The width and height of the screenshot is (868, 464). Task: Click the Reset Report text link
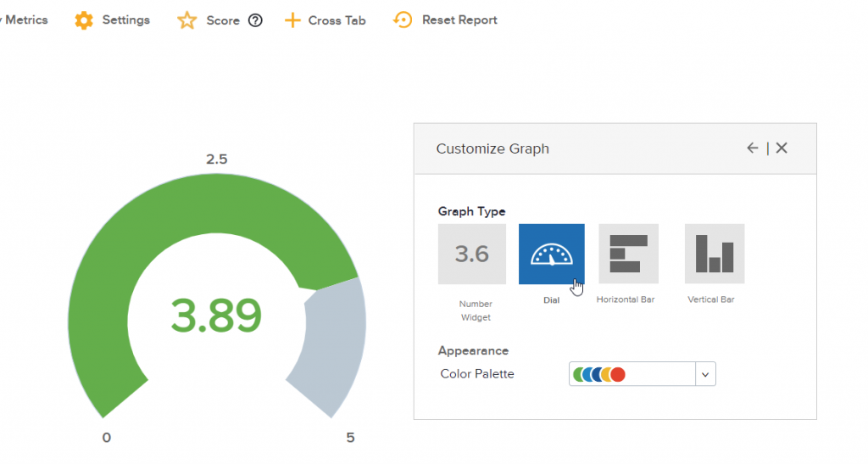point(459,20)
